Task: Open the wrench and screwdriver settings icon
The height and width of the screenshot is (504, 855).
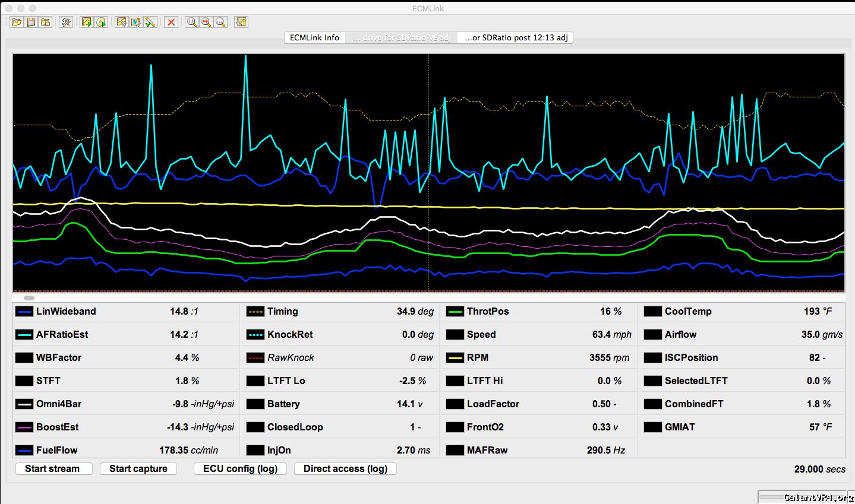Action: (x=66, y=22)
